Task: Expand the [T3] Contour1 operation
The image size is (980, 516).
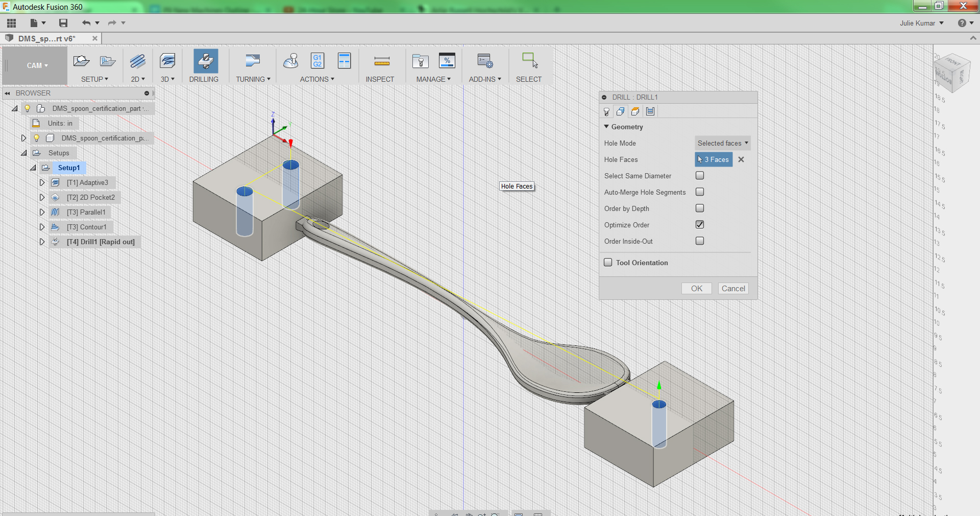Action: pos(42,227)
